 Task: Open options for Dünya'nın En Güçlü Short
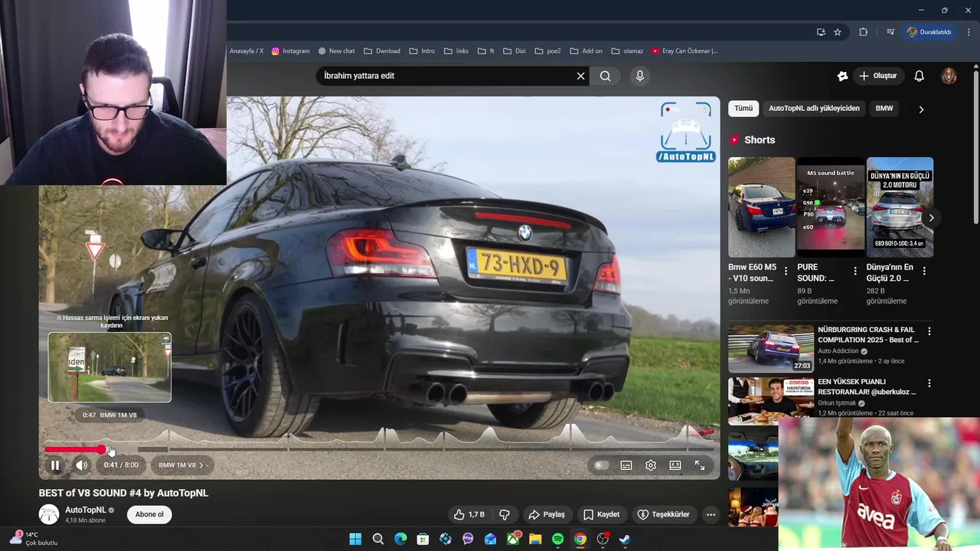pos(924,272)
